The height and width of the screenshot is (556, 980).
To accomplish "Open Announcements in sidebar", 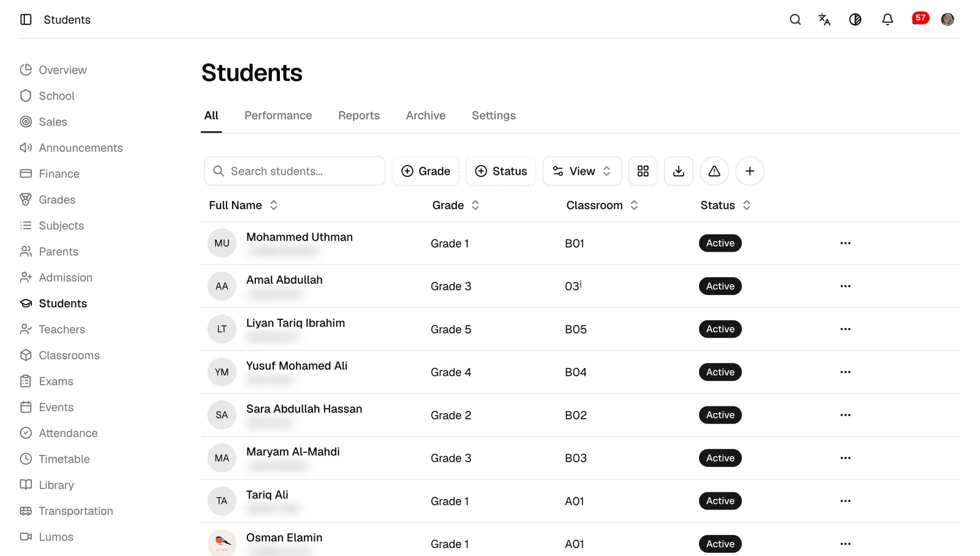I will click(x=71, y=148).
